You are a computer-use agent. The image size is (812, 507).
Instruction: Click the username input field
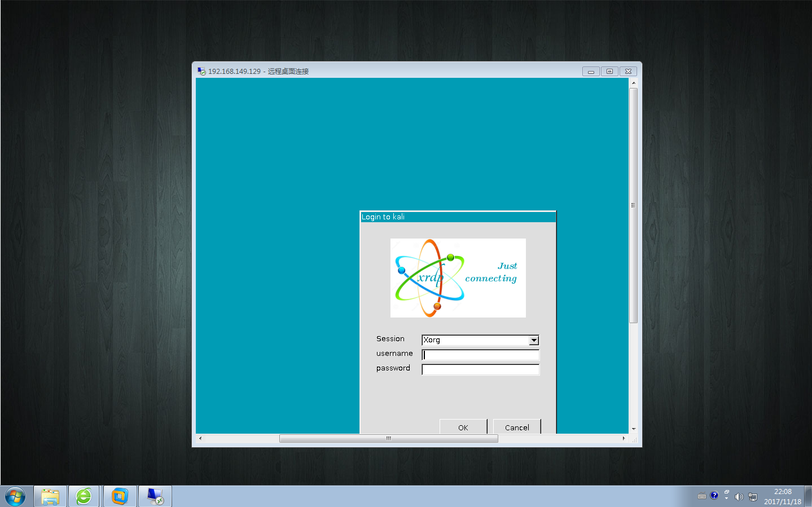click(x=480, y=355)
